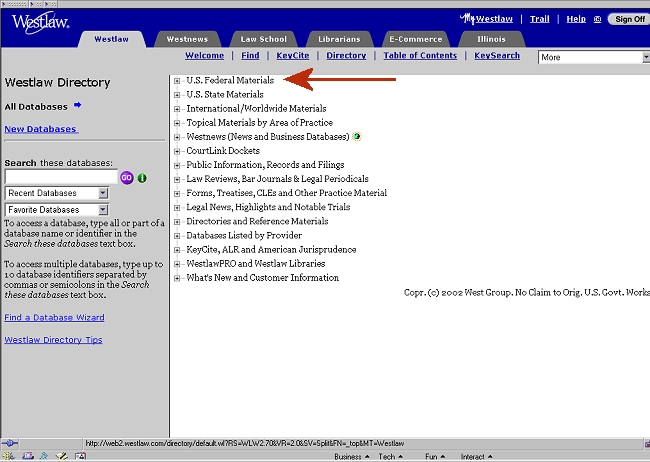The width and height of the screenshot is (650, 462).
Task: Switch to the Westnews tab
Action: [x=187, y=39]
